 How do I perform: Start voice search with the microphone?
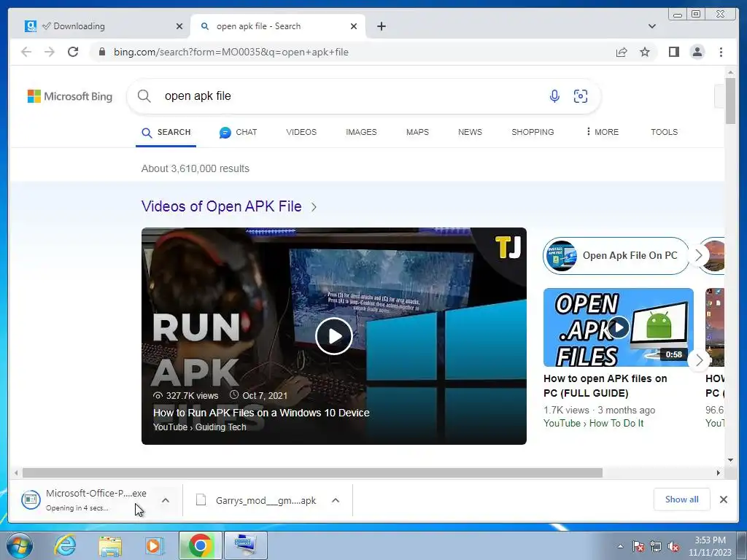(554, 96)
